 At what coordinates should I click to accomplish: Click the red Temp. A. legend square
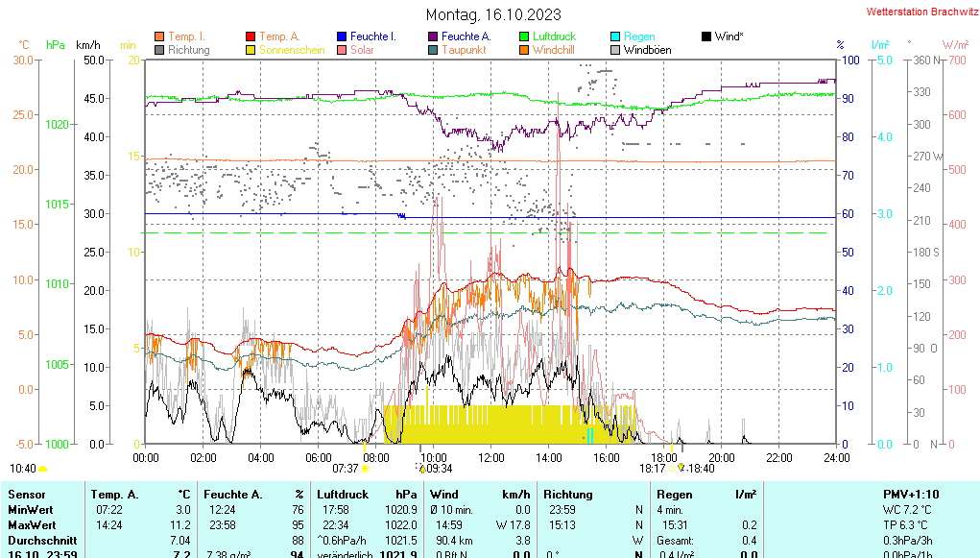click(251, 36)
